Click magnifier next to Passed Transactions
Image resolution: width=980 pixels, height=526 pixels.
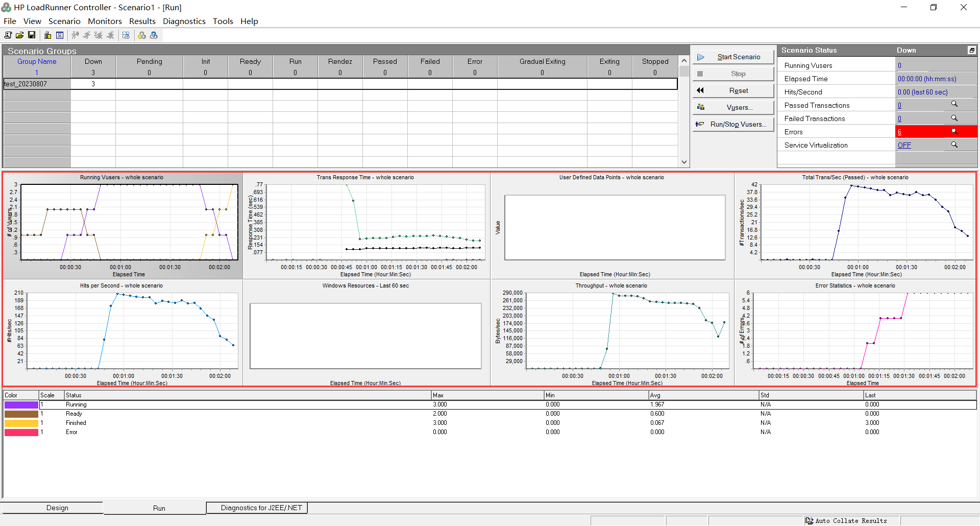pos(954,104)
